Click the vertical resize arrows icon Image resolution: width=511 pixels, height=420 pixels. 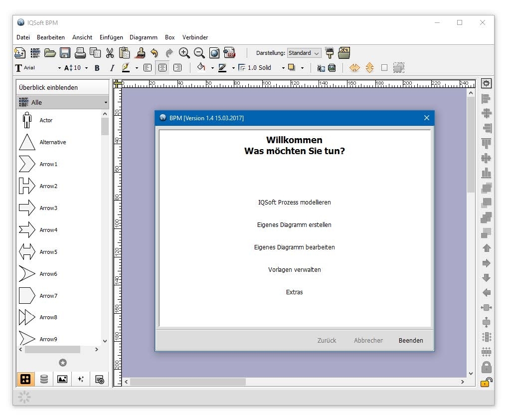[x=369, y=68]
